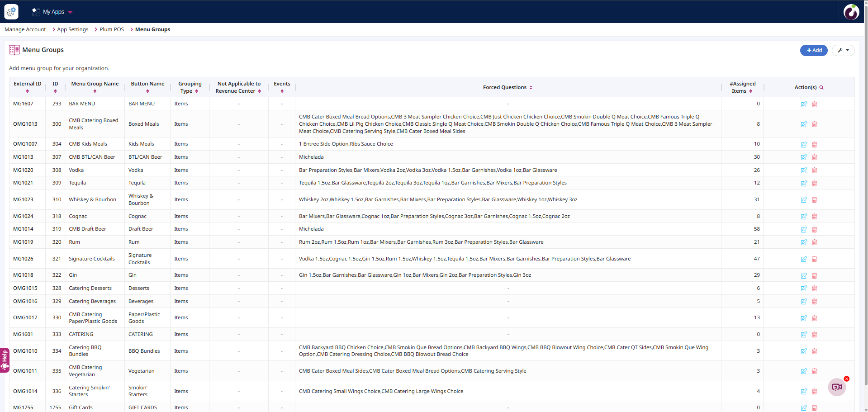This screenshot has width=868, height=412.
Task: Delete the Gin menu group row
Action: point(814,275)
